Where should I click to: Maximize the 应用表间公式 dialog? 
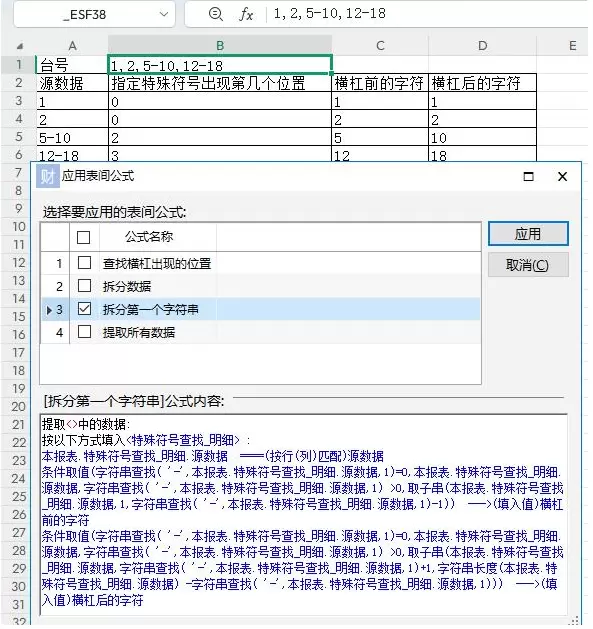[528, 177]
